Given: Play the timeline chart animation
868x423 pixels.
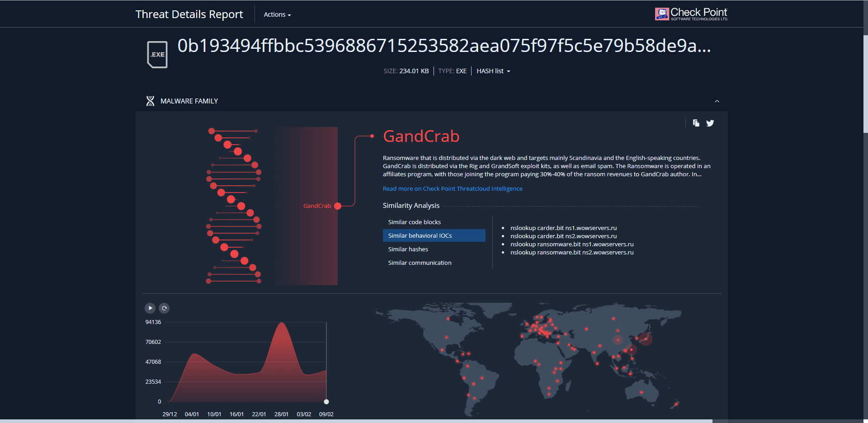Looking at the screenshot, I should coord(150,308).
